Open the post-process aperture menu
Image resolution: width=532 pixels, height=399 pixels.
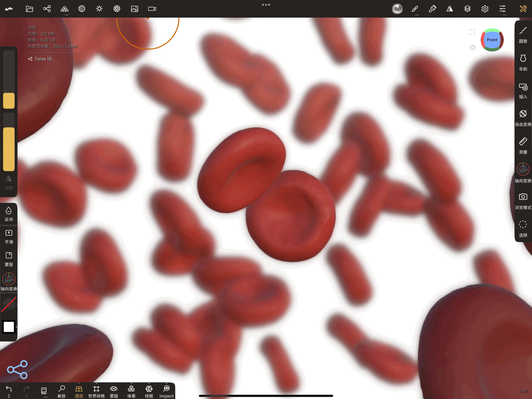(117, 9)
